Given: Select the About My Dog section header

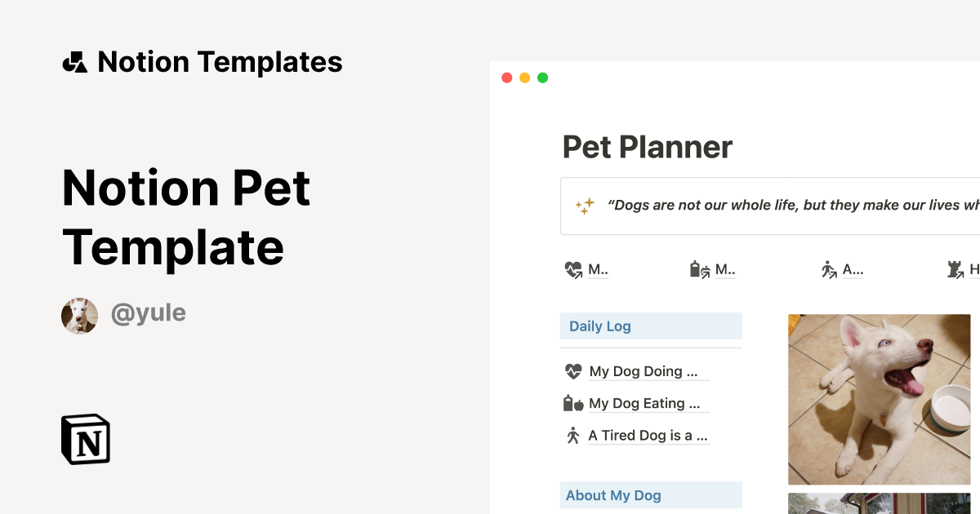Looking at the screenshot, I should (613, 495).
